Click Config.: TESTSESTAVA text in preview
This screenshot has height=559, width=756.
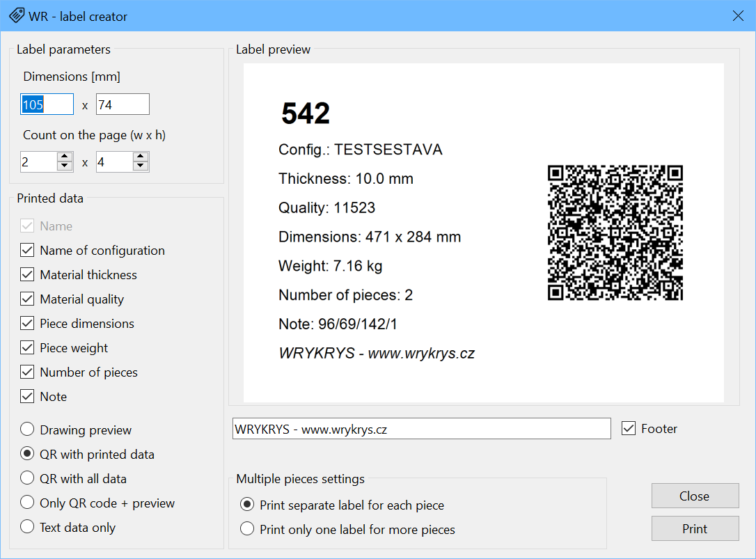(360, 150)
